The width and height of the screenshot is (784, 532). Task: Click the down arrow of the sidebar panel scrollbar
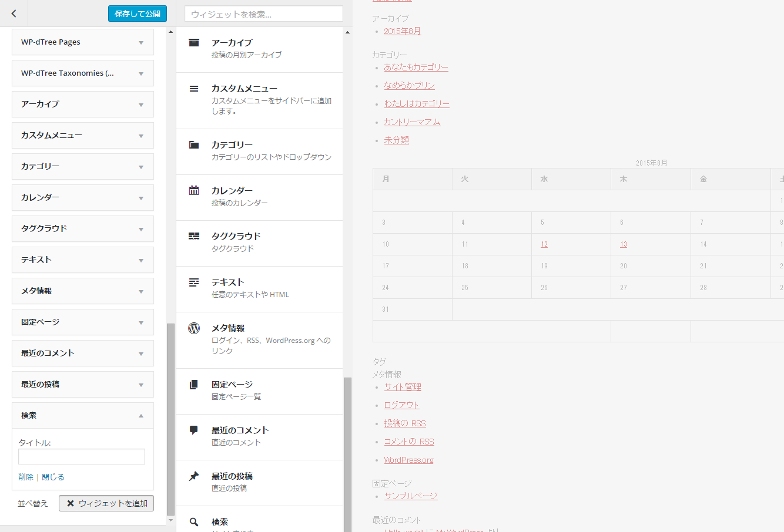click(171, 520)
